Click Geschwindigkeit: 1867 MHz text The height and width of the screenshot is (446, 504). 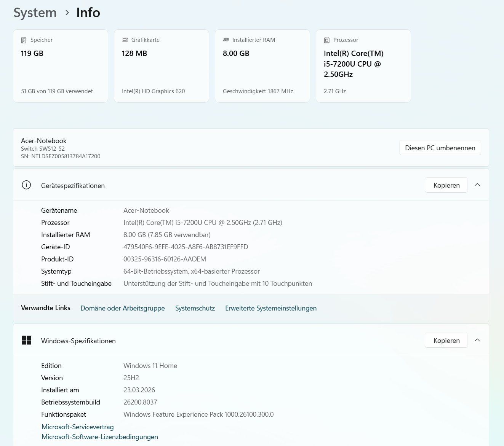(x=258, y=91)
